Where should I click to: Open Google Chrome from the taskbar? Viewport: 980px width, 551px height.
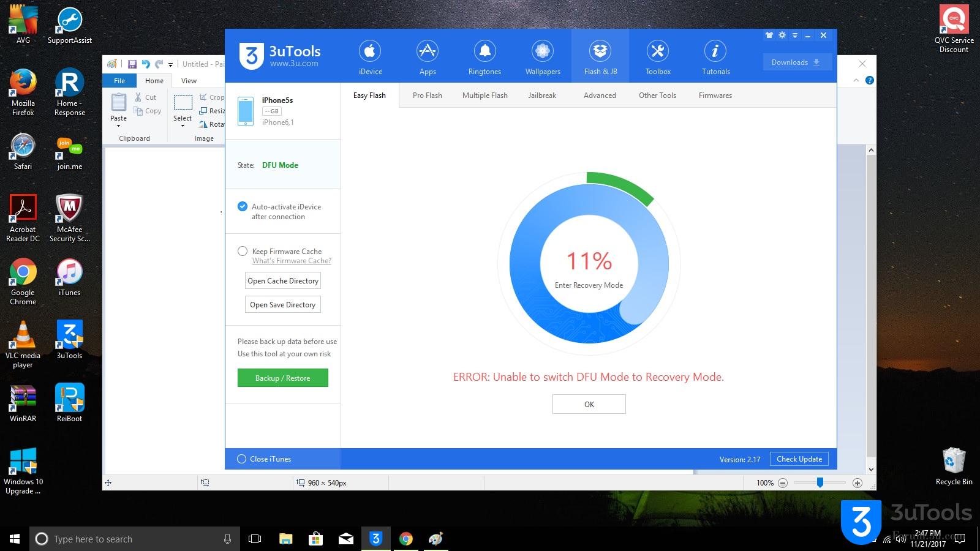(x=405, y=539)
